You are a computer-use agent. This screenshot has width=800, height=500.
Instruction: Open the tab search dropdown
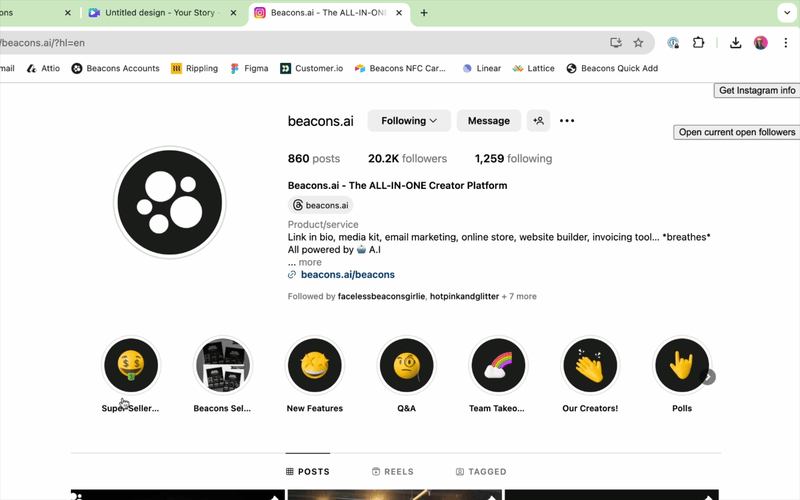pyautogui.click(x=786, y=13)
